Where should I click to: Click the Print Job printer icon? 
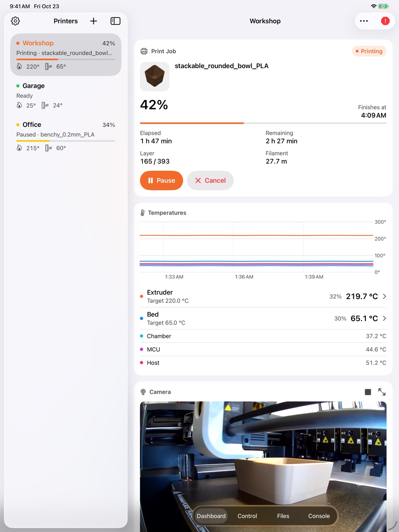tap(144, 51)
